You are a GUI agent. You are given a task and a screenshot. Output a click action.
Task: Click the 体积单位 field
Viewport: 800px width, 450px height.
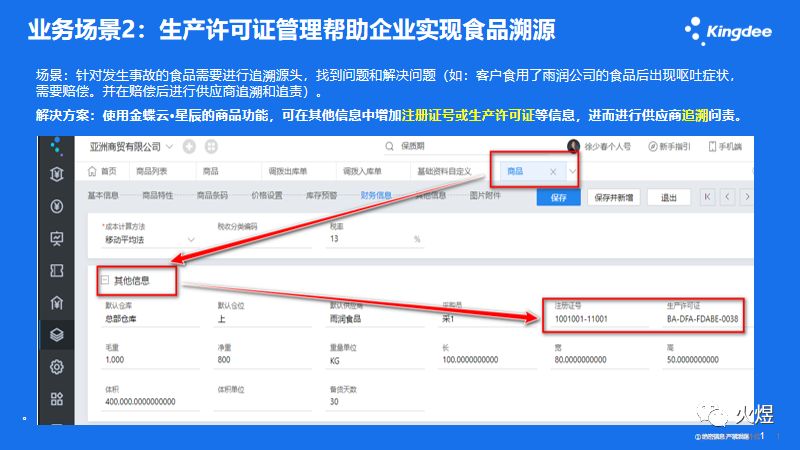click(x=263, y=402)
